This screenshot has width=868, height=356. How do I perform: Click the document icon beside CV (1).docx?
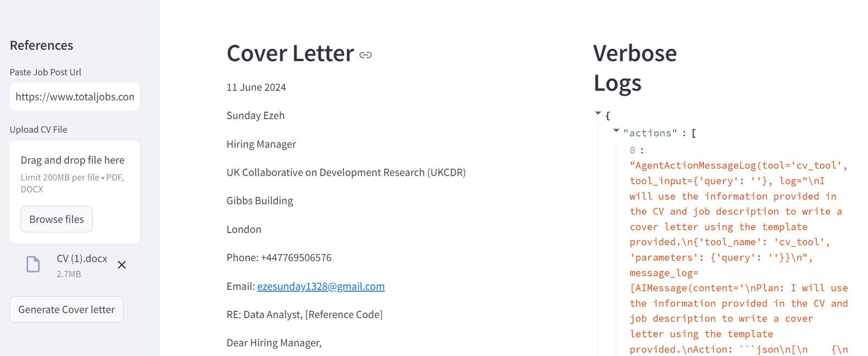(x=33, y=264)
